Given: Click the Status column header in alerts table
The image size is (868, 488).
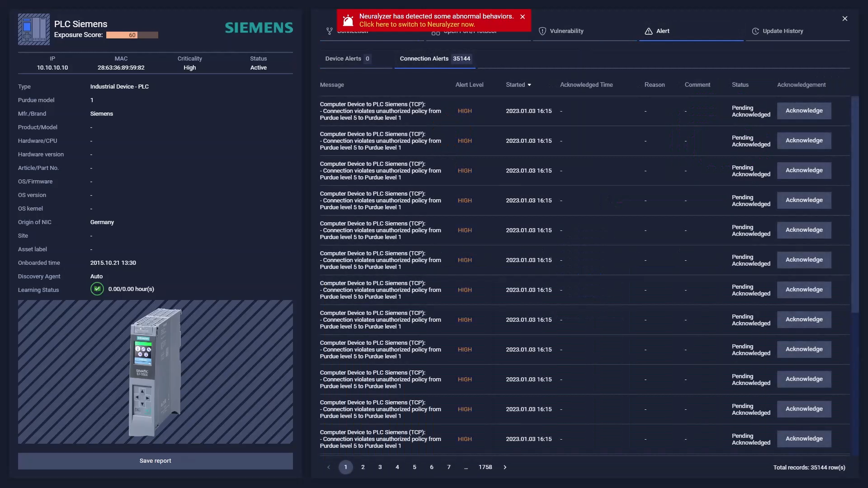Looking at the screenshot, I should (x=740, y=85).
